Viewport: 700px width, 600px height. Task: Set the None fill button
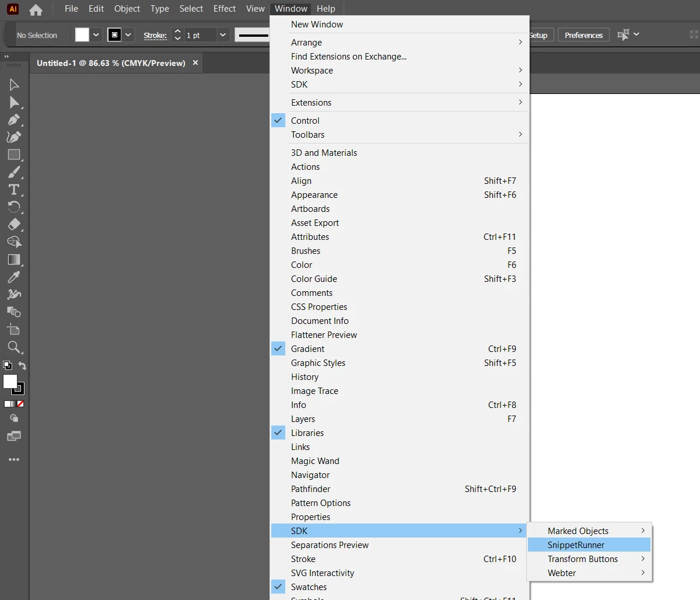(21, 404)
